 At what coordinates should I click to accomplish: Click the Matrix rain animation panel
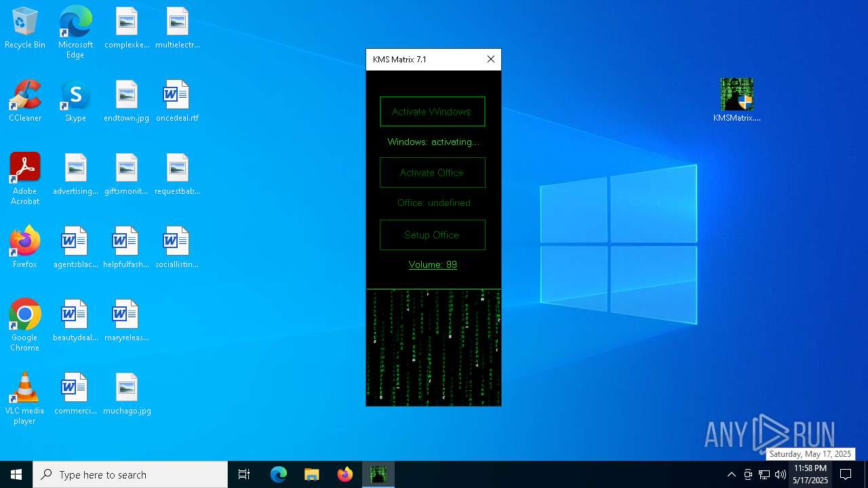(x=433, y=348)
